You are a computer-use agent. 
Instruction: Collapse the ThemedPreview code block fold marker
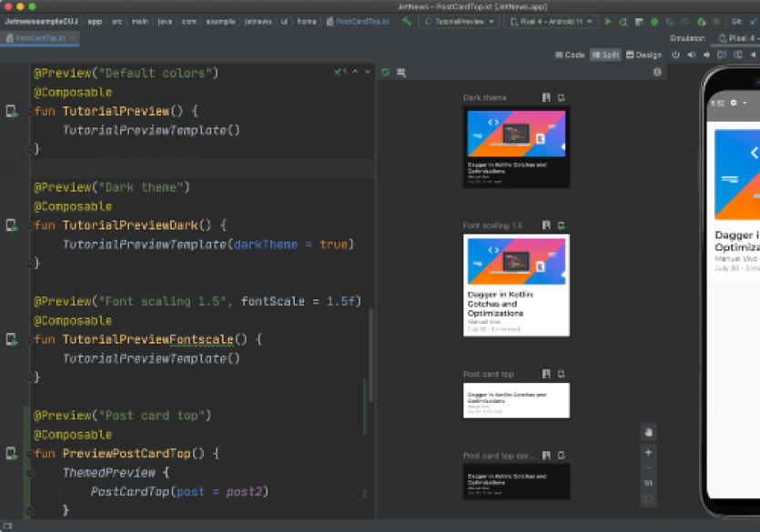[x=30, y=473]
